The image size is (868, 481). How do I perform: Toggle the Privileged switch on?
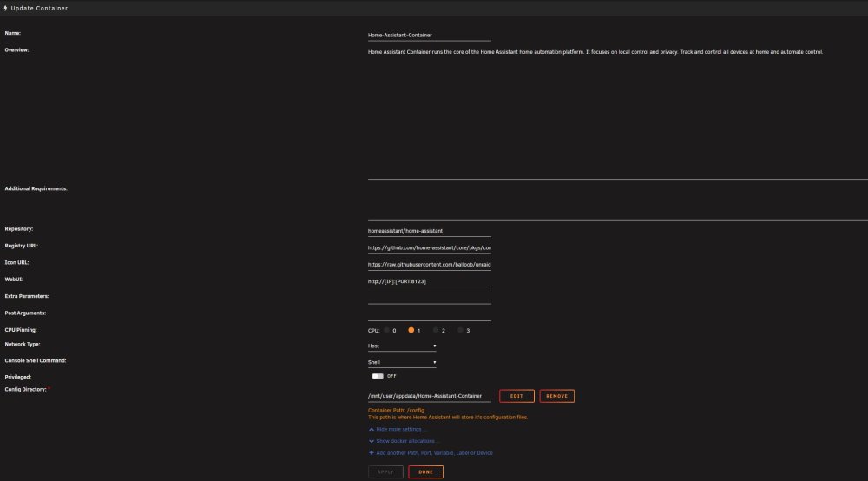point(378,376)
